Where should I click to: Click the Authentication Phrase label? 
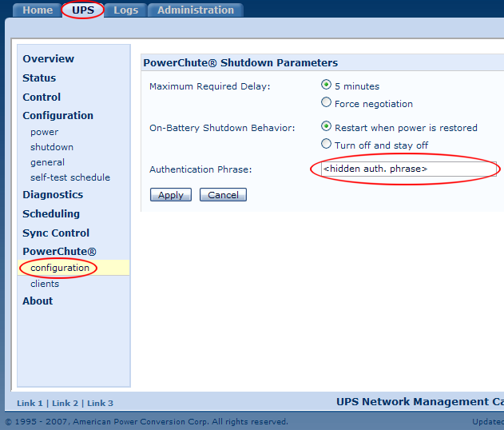[x=200, y=169]
